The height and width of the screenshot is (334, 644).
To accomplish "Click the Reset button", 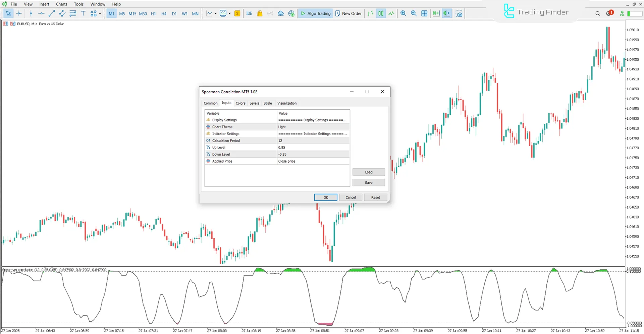I will click(375, 198).
